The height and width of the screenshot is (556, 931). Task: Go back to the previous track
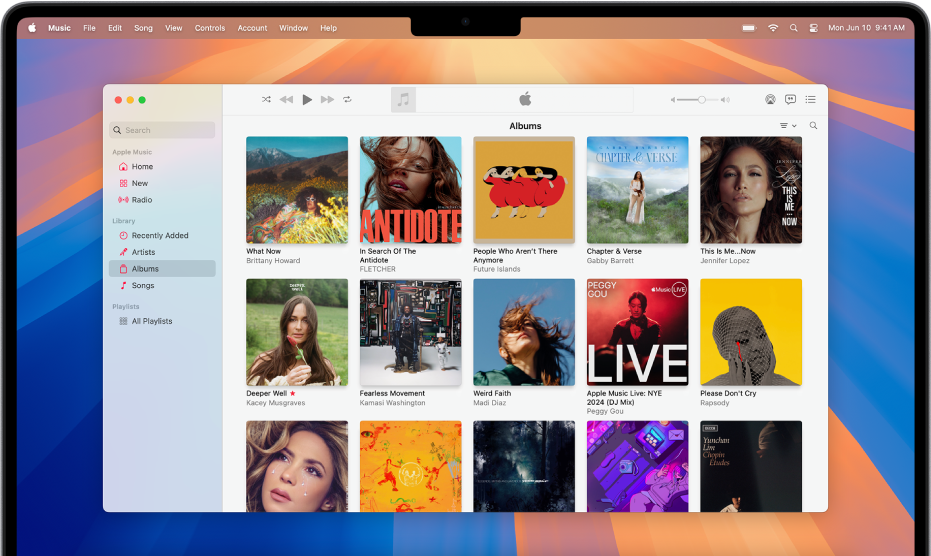pyautogui.click(x=286, y=100)
